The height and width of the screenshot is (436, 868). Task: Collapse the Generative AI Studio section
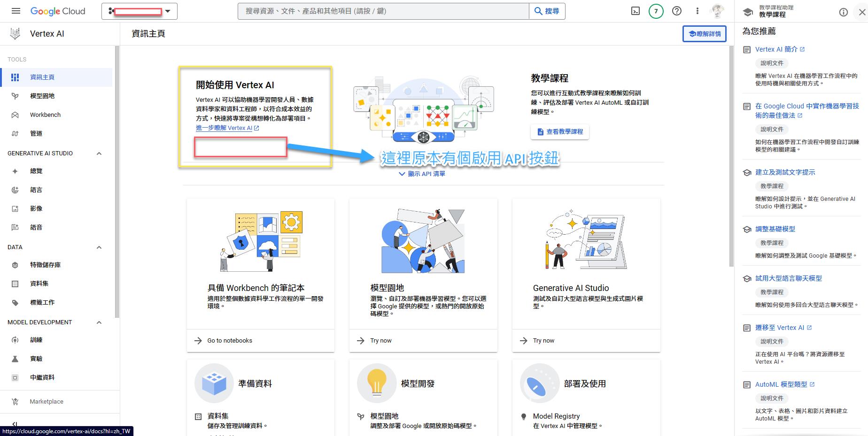(99, 153)
